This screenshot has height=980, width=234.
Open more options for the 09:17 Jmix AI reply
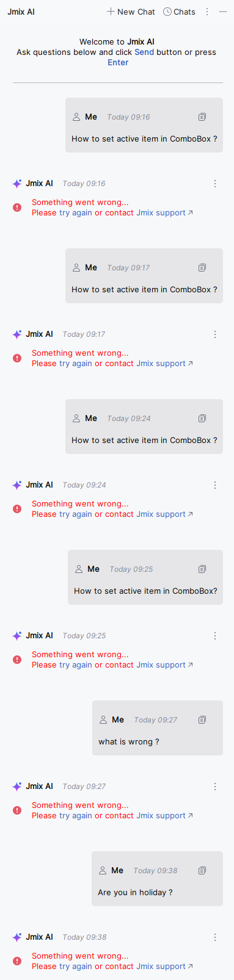[x=215, y=334]
